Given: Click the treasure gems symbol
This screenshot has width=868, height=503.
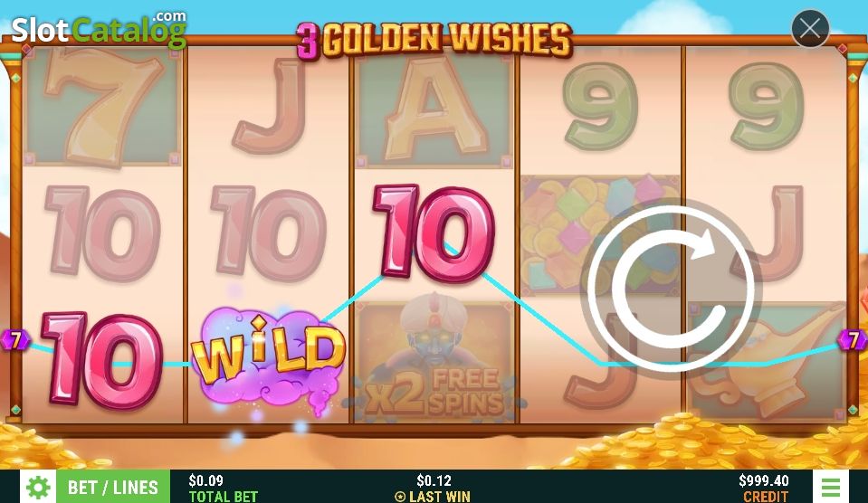Looking at the screenshot, I should tap(600, 234).
